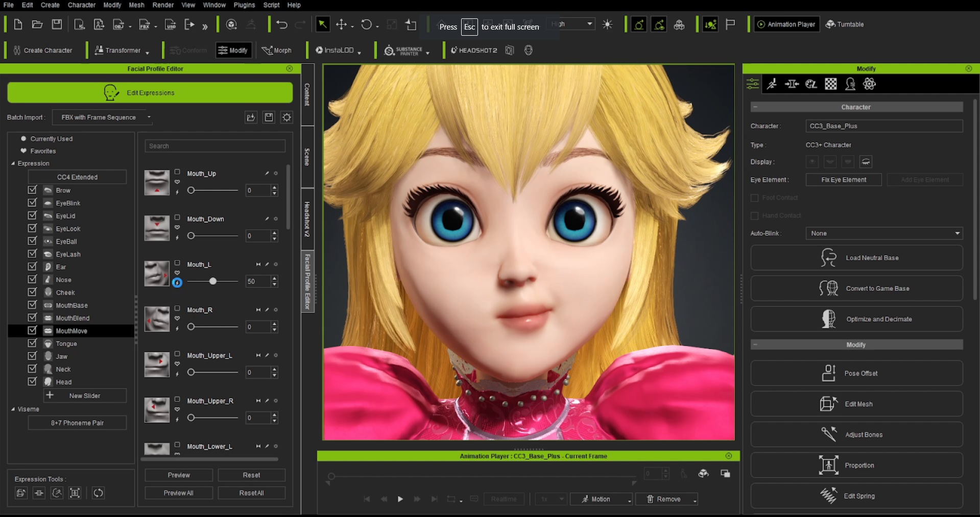
Task: Switch to the Headshot V2 side tab
Action: pos(307,219)
